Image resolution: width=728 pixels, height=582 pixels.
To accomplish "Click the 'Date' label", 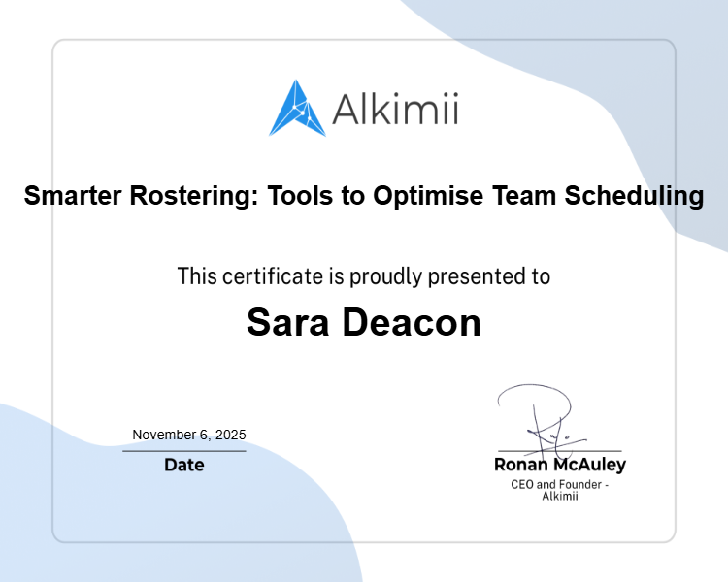I will pyautogui.click(x=184, y=465).
